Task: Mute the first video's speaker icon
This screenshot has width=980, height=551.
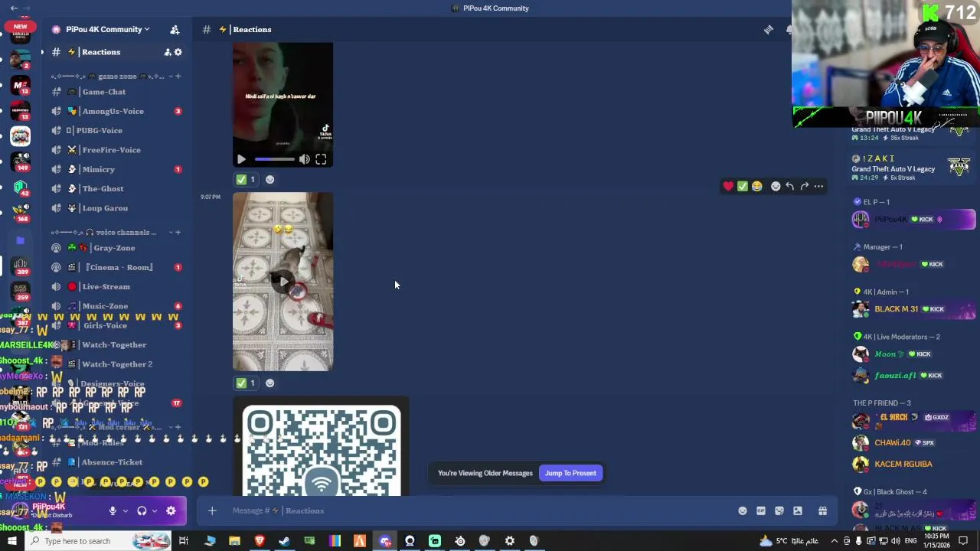Action: [305, 159]
